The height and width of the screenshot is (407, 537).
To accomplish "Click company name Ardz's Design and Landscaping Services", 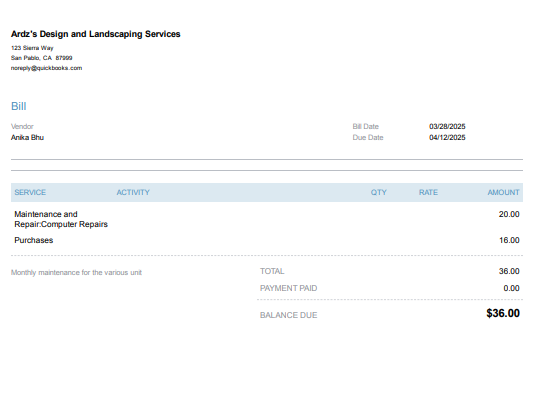I will click(96, 34).
